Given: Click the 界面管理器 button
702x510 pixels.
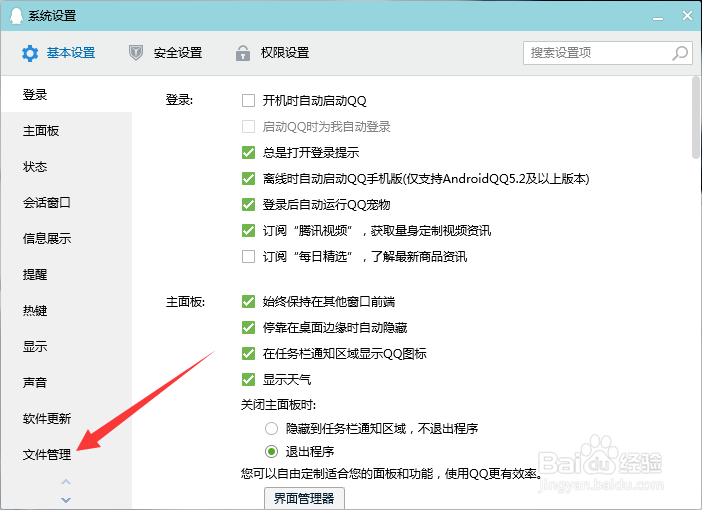Looking at the screenshot, I should coord(304,498).
